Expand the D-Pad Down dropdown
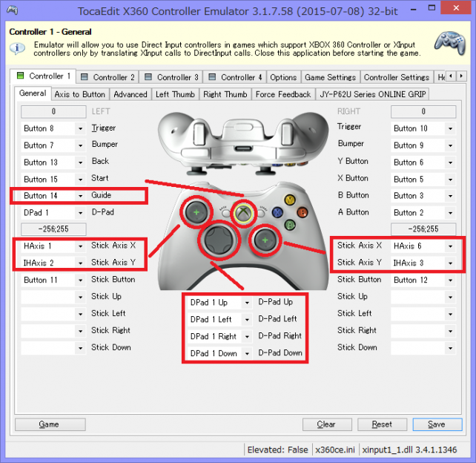Screen dimensions: 476x463 pos(247,354)
